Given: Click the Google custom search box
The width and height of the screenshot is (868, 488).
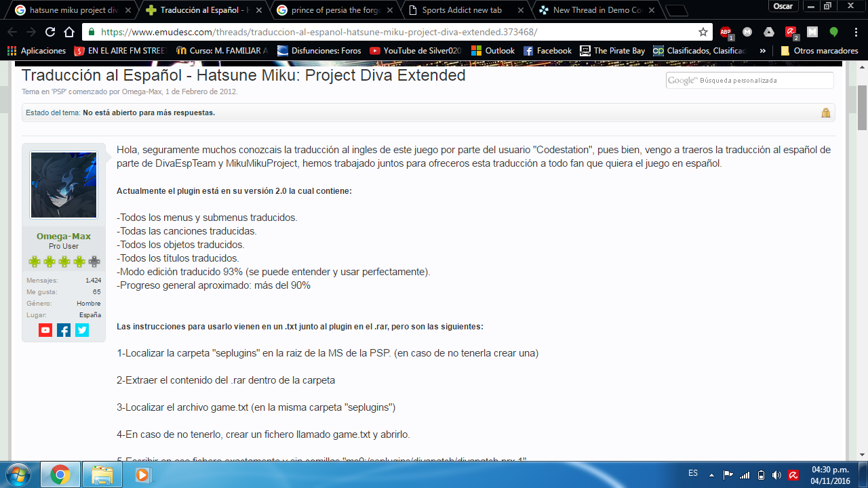Looking at the screenshot, I should (749, 80).
